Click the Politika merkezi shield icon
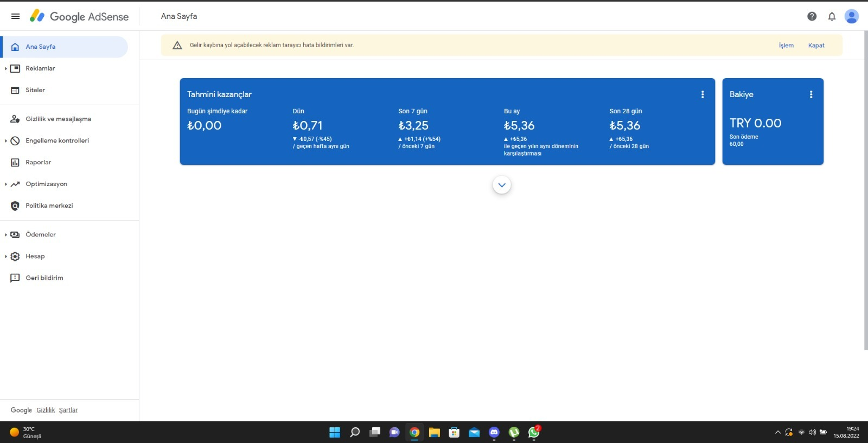This screenshot has width=868, height=443. tap(15, 206)
